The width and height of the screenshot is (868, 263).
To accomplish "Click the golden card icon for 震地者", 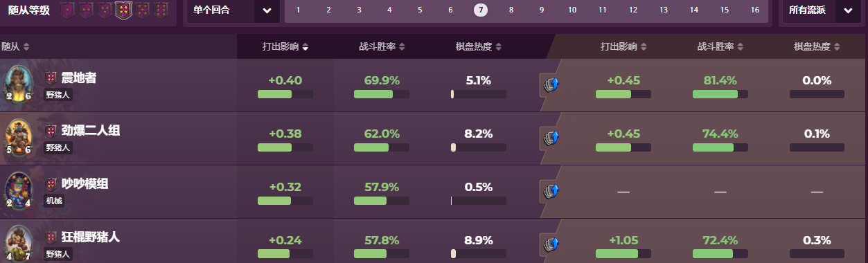I will click(550, 84).
